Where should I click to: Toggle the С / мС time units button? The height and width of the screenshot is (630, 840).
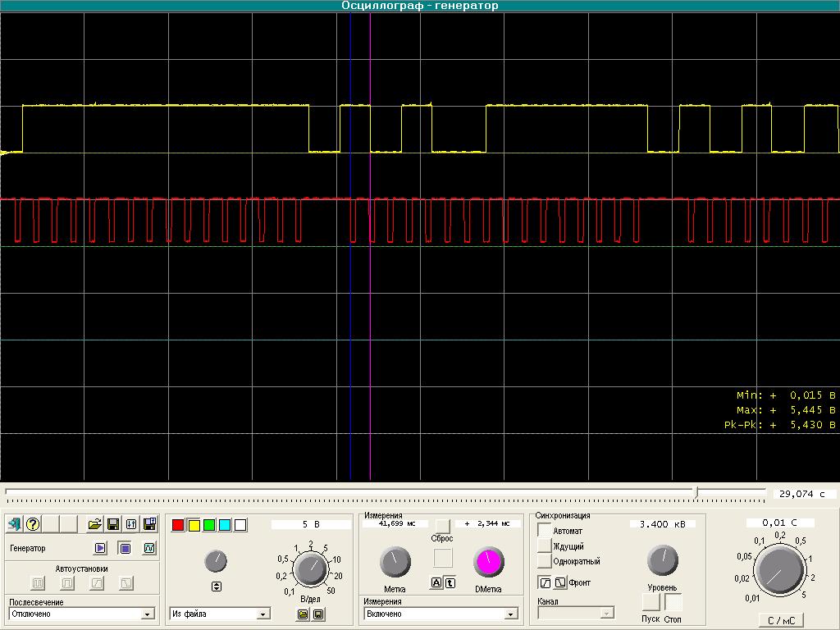(x=781, y=620)
